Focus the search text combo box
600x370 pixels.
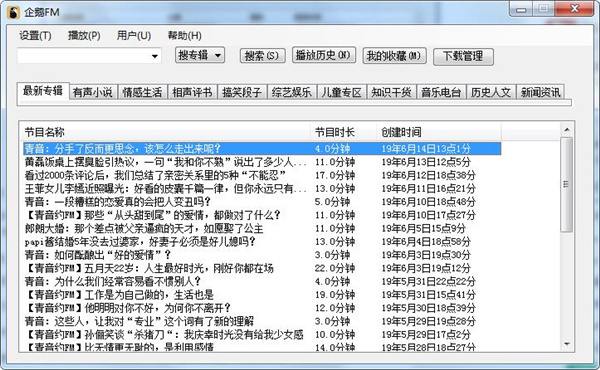[89, 56]
